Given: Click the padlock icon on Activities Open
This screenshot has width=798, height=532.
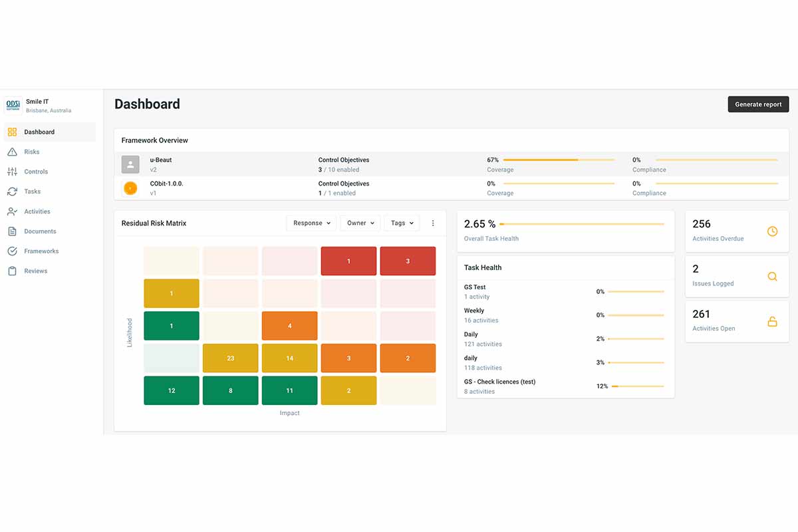Looking at the screenshot, I should point(772,322).
